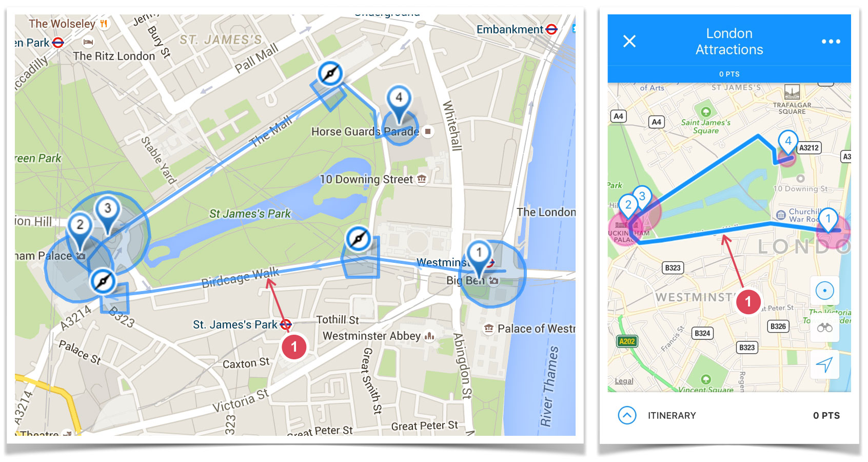Tap the binoculars view icon
The height and width of the screenshot is (462, 868).
tap(824, 328)
